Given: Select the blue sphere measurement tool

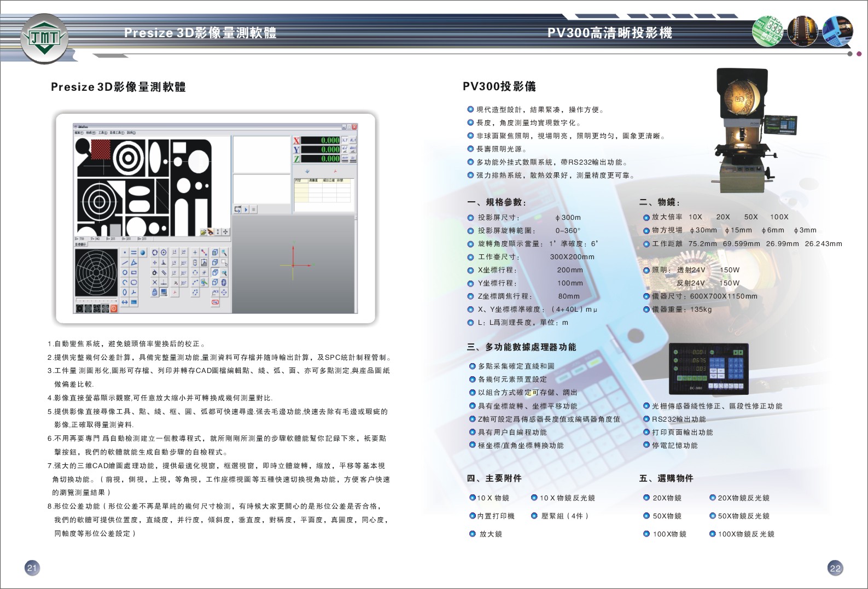Looking at the screenshot, I should [x=143, y=253].
